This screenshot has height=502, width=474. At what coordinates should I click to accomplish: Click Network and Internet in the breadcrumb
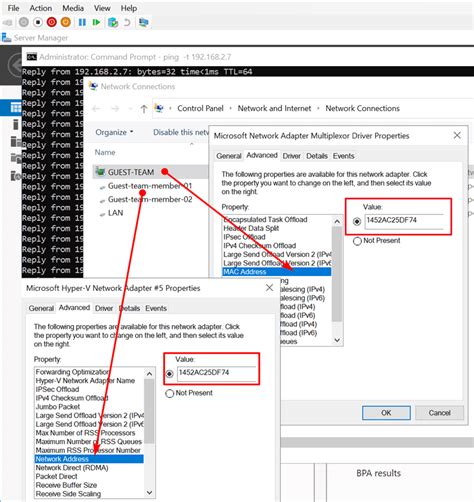pos(274,108)
